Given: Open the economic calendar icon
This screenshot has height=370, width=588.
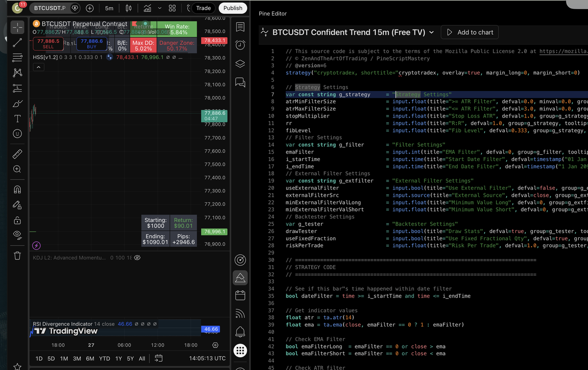Looking at the screenshot, I should pos(240,296).
